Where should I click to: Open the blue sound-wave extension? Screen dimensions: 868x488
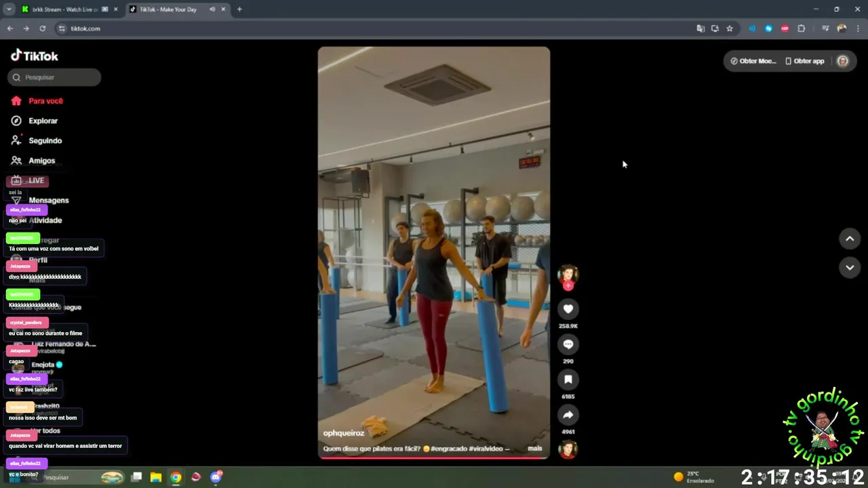pyautogui.click(x=752, y=28)
